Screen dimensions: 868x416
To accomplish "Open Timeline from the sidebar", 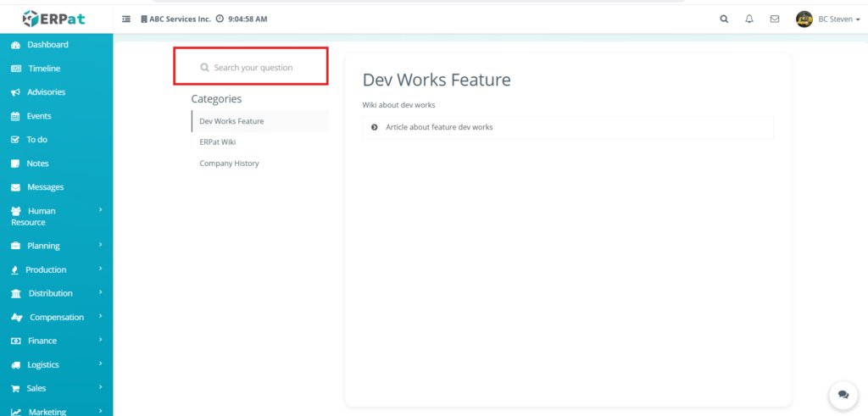I will pyautogui.click(x=43, y=69).
